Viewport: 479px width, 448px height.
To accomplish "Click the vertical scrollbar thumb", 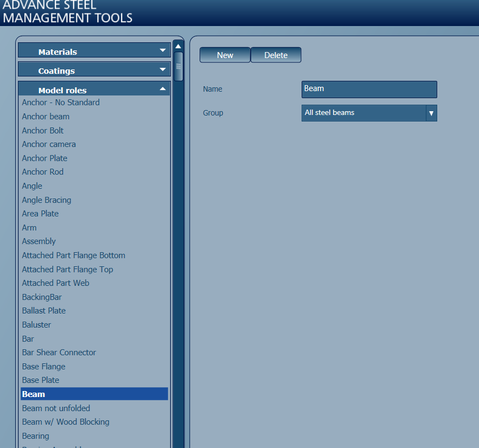I will point(178,65).
